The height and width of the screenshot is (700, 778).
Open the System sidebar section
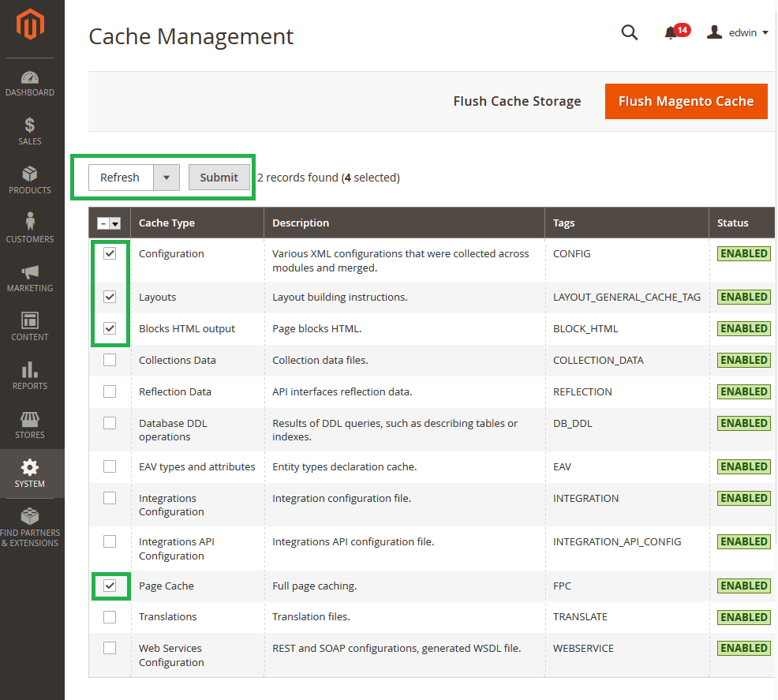pos(30,474)
